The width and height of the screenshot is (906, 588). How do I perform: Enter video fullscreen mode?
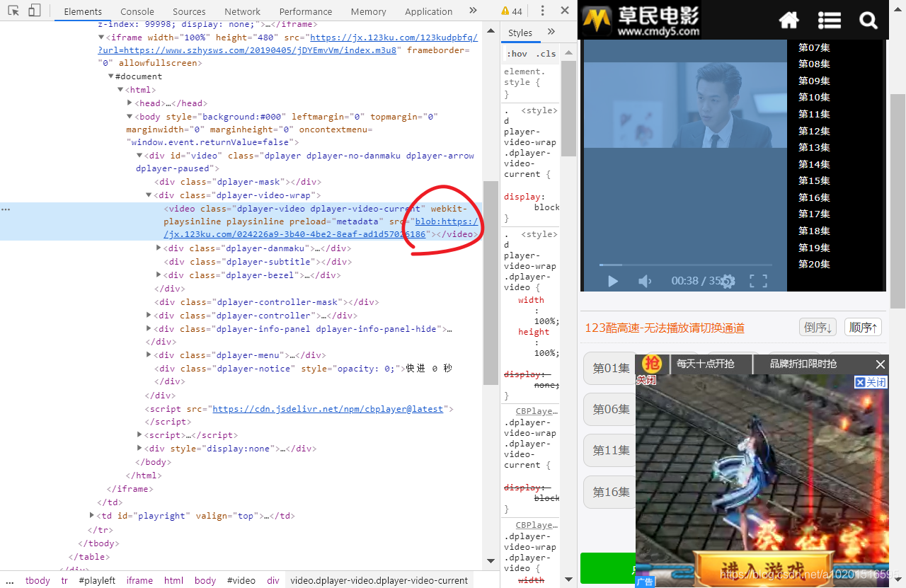point(758,281)
